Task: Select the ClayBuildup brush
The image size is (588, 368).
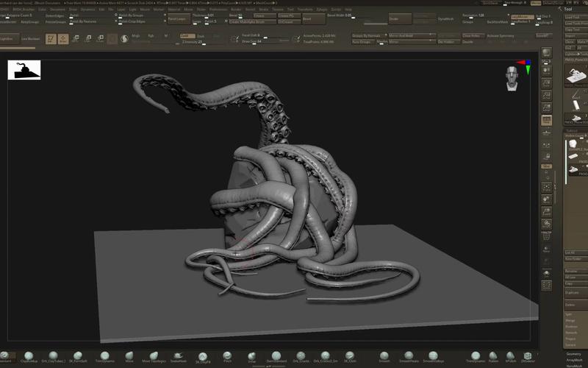Action: 29,355
